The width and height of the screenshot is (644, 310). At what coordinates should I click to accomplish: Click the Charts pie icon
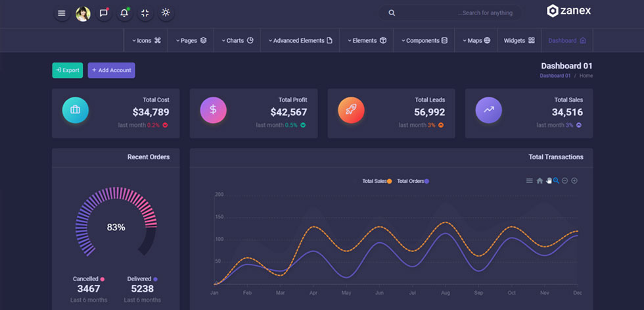point(250,40)
